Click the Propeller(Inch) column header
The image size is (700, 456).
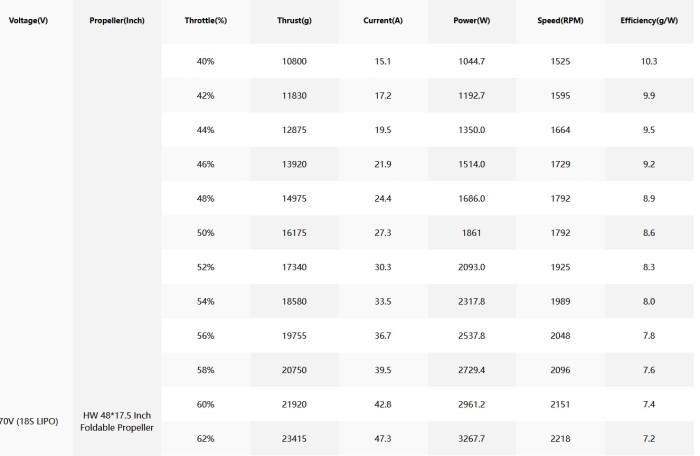click(x=117, y=21)
